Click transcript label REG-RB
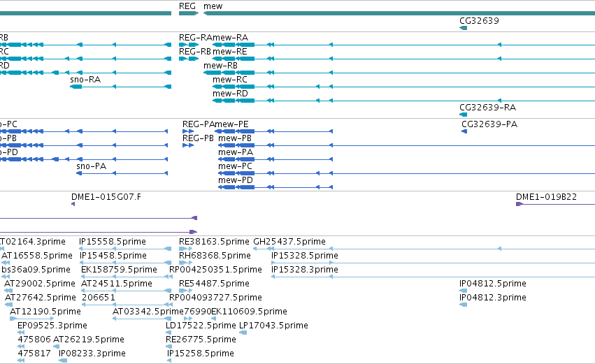Screen dimensions: 595x364 [x=194, y=52]
